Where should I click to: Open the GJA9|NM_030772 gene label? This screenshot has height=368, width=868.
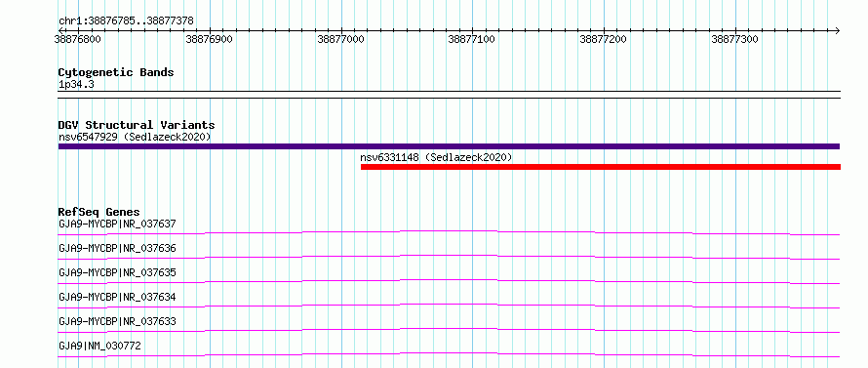coord(99,346)
